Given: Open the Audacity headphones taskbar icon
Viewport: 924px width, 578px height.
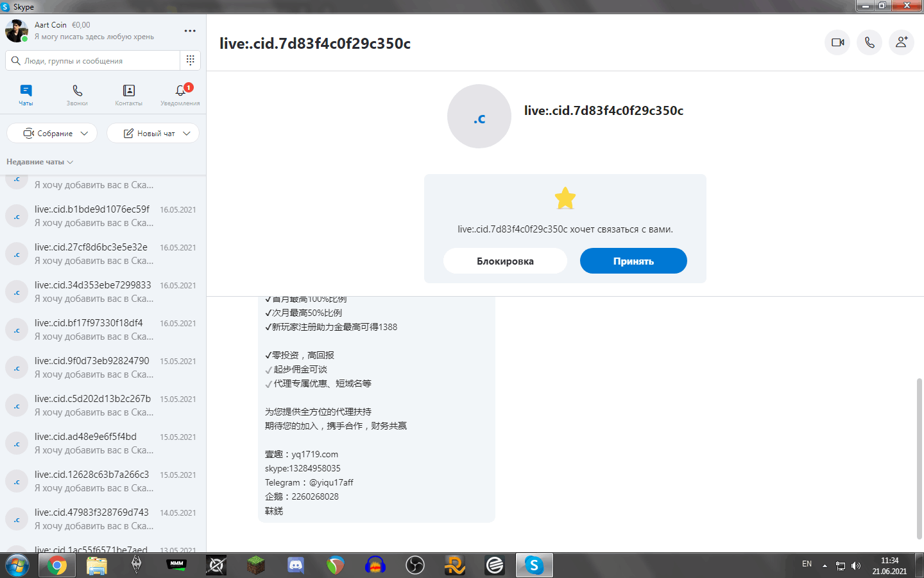Looking at the screenshot, I should point(375,565).
